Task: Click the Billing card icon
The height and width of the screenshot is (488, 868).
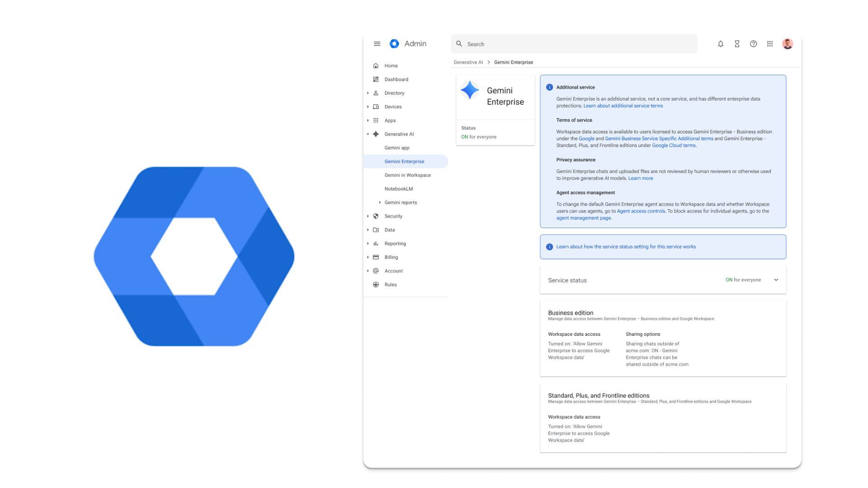Action: [x=376, y=258]
